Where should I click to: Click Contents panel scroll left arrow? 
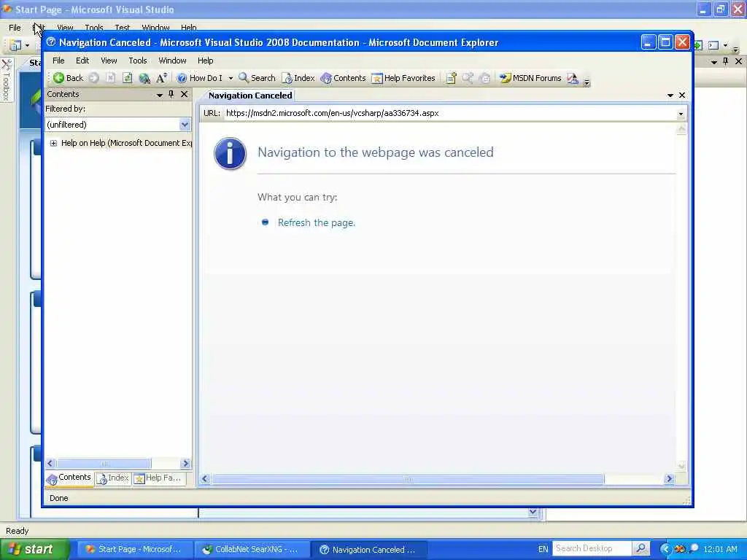click(50, 463)
